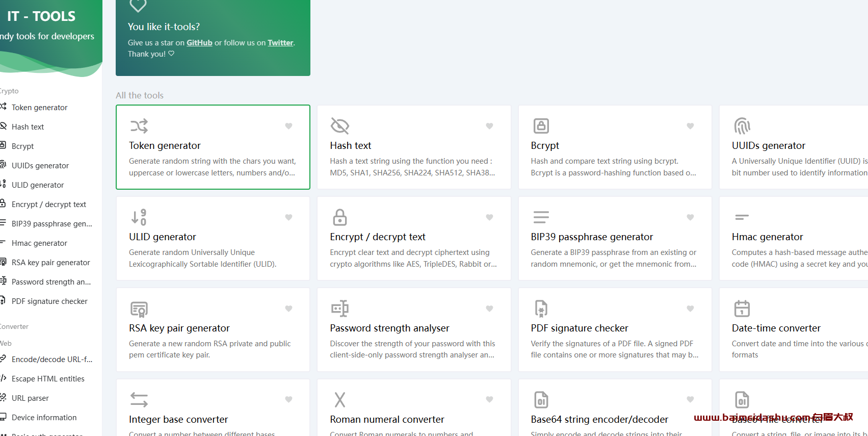
Task: Open BIP39 passphrase gen... sidebar entry
Action: pyautogui.click(x=51, y=223)
